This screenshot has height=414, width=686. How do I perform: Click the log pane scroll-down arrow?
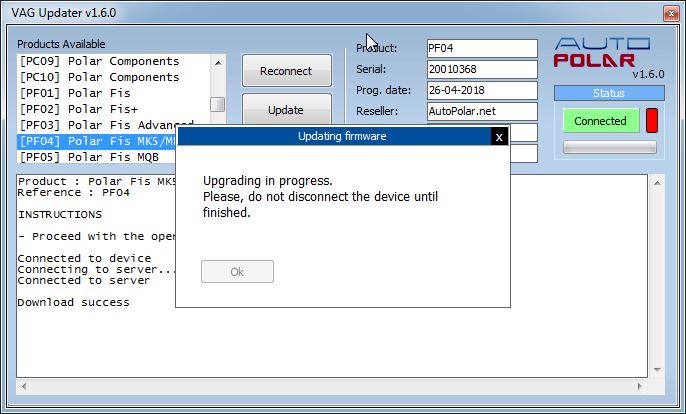pos(657,370)
